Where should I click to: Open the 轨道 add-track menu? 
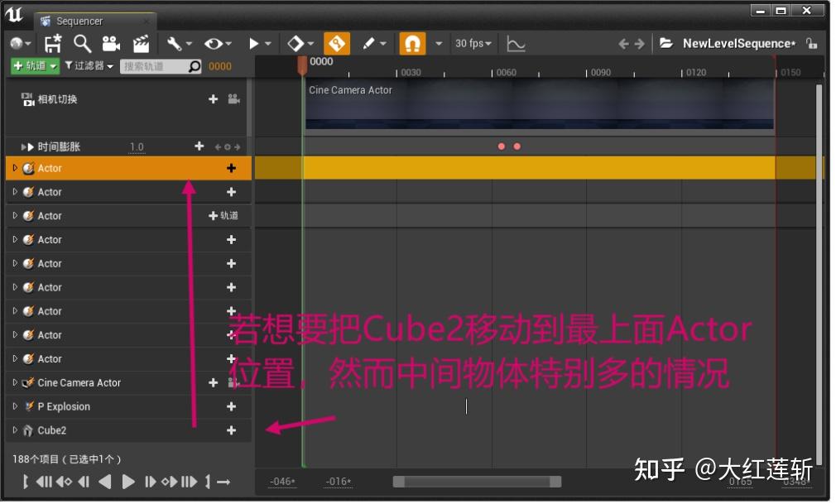[x=33, y=66]
